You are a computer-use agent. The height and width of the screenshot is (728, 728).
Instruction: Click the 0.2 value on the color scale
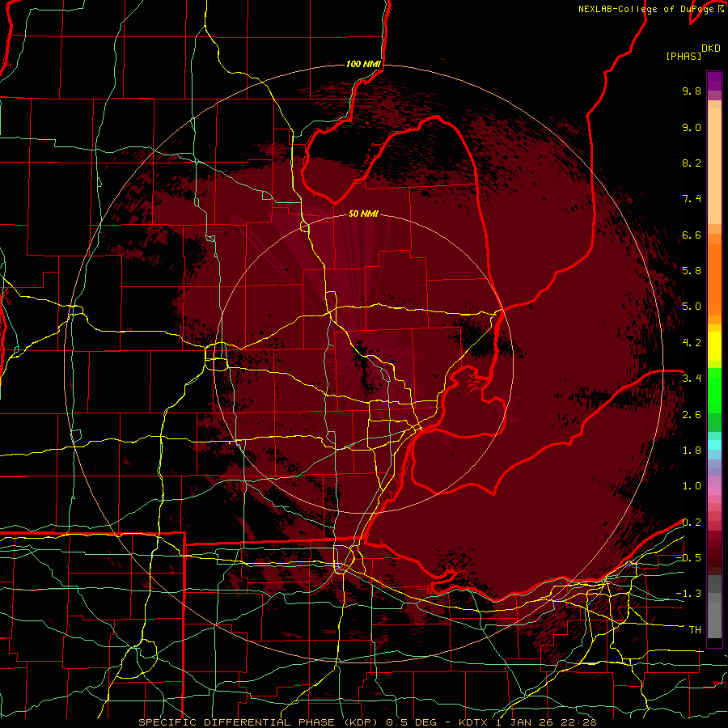tap(692, 523)
